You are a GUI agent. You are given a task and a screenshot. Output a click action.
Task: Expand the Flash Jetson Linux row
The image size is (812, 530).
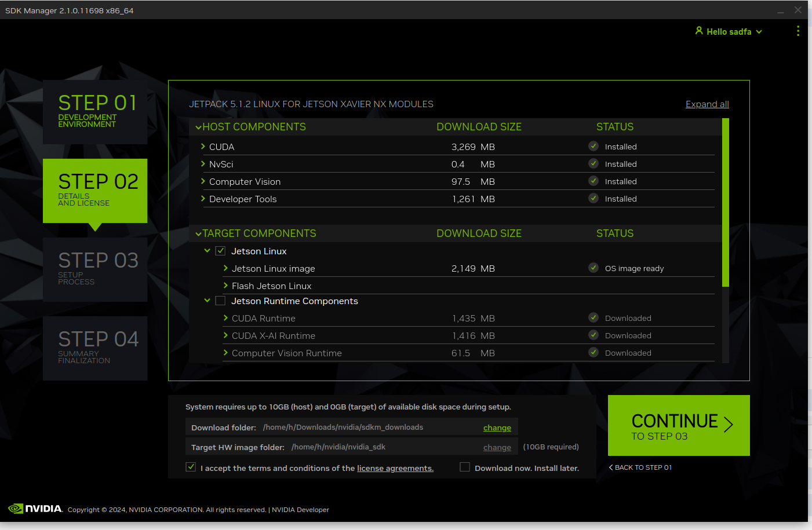pyautogui.click(x=225, y=286)
